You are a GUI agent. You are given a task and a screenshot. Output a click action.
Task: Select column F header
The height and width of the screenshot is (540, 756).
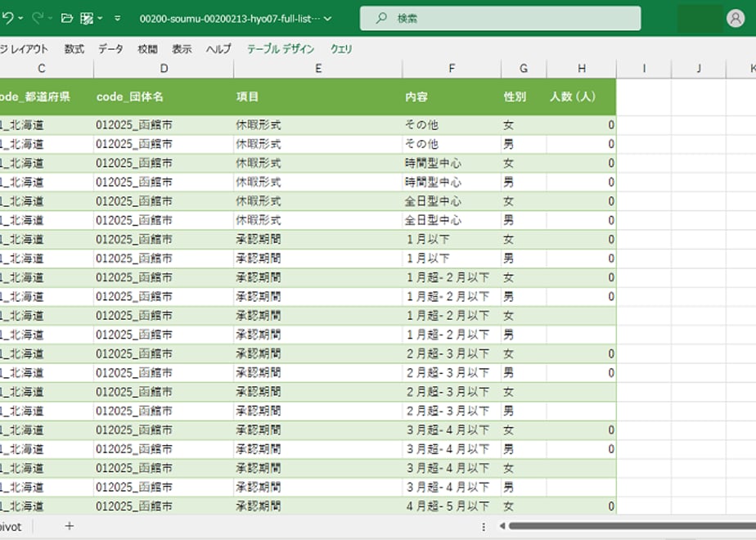point(452,69)
